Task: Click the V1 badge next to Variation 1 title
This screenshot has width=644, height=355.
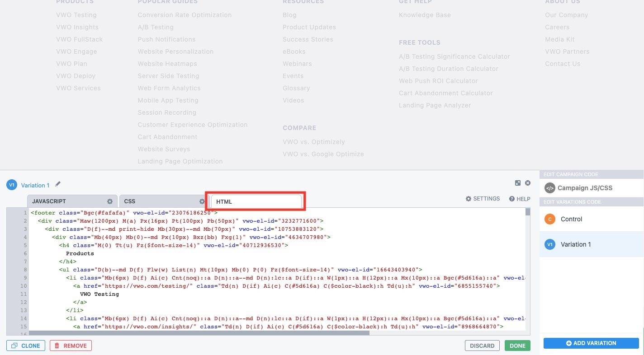Action: coord(12,185)
